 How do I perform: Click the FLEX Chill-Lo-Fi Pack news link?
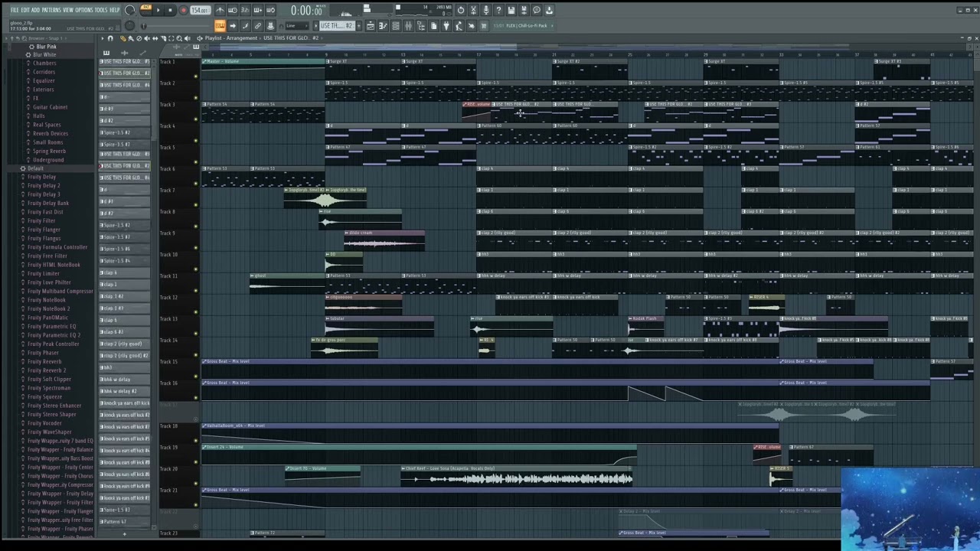[x=523, y=25]
